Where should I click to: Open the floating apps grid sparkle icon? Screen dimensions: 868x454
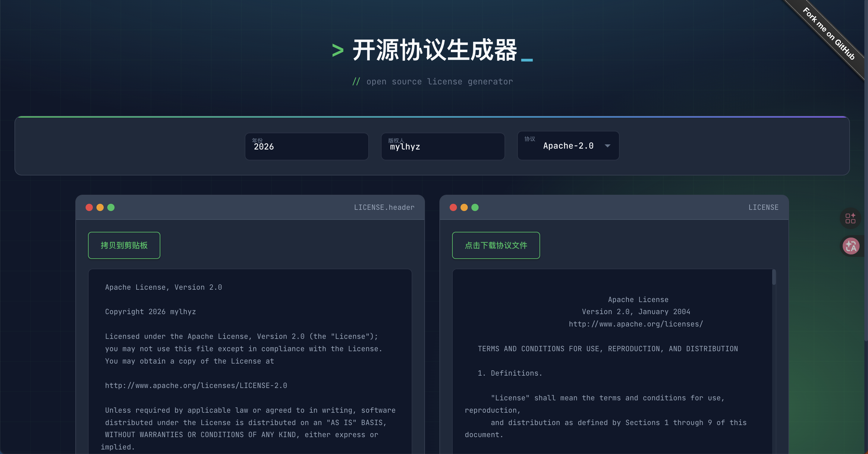point(851,218)
